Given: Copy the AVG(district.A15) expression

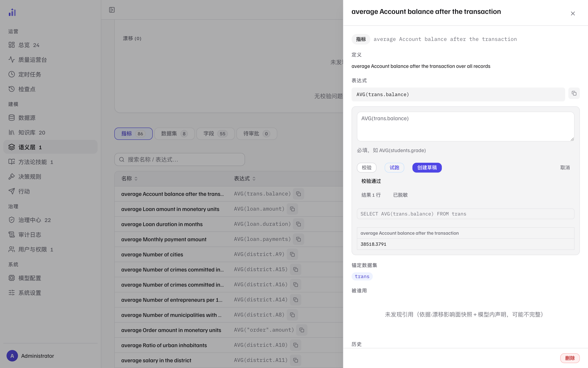Looking at the screenshot, I should tap(295, 269).
